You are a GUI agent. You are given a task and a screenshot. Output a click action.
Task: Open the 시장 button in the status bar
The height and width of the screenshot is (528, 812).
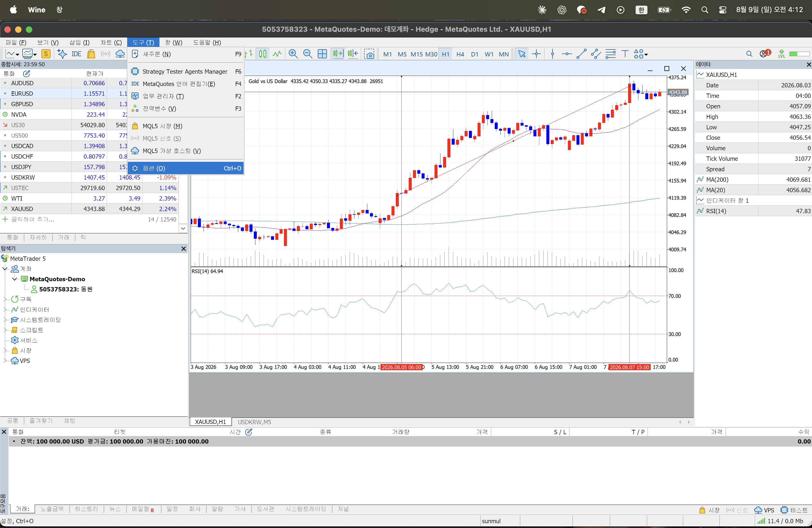click(709, 510)
